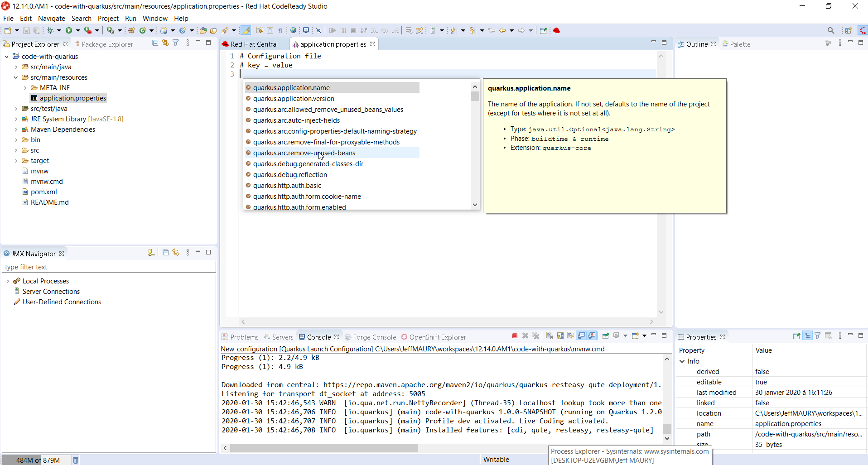Collapse the src/main/resources folder
The image size is (868, 465).
click(16, 77)
